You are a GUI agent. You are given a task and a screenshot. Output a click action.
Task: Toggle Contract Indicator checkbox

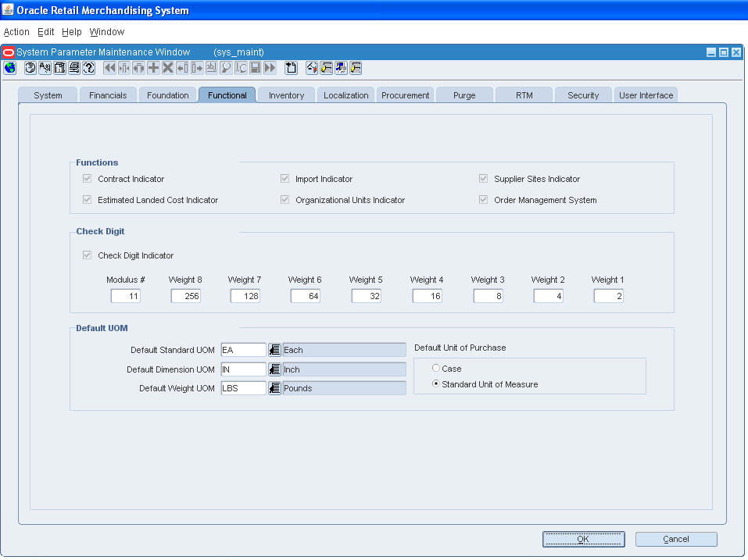(87, 179)
